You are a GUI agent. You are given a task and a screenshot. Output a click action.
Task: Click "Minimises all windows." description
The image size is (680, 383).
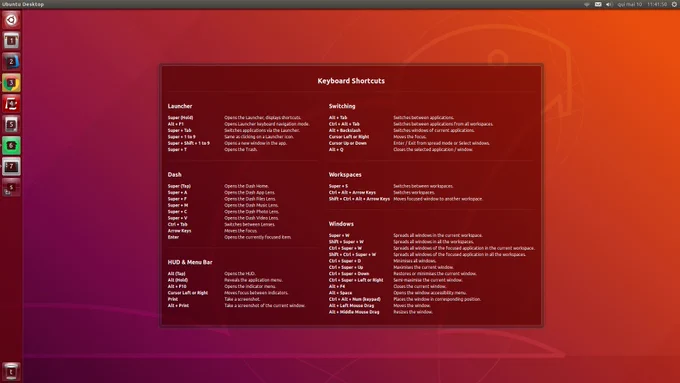(x=415, y=261)
